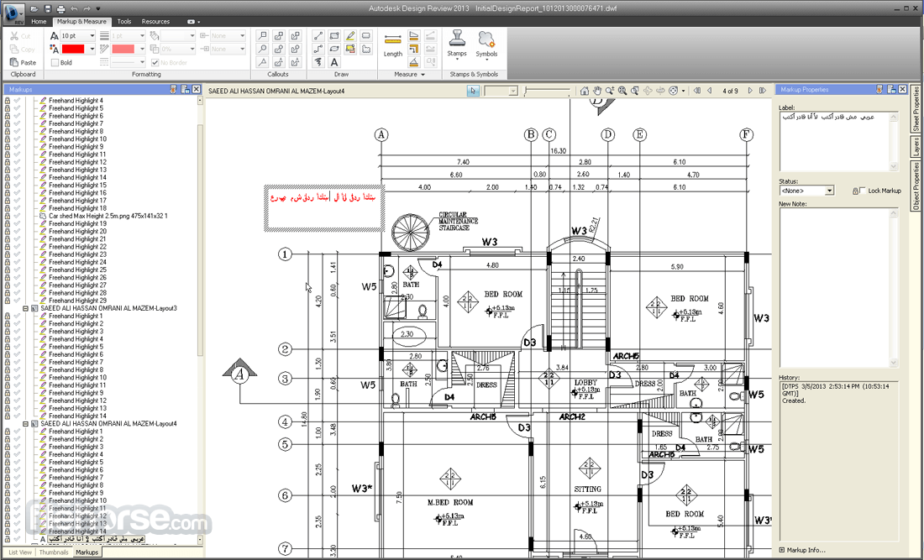
Task: Activate the Select arrow tool
Action: (x=473, y=91)
